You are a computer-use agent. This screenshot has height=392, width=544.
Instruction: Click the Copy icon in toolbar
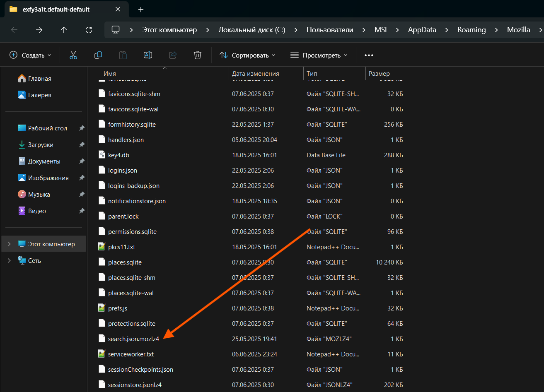98,55
